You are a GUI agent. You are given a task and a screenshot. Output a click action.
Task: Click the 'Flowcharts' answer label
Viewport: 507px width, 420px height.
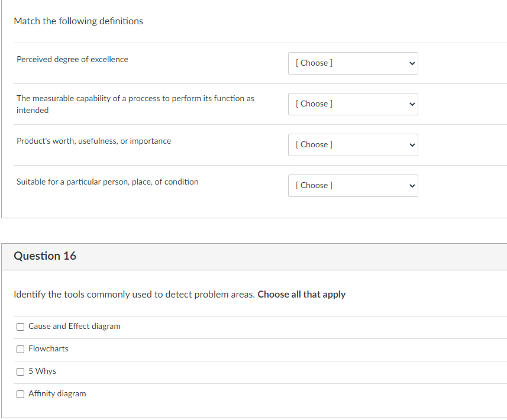tap(49, 348)
